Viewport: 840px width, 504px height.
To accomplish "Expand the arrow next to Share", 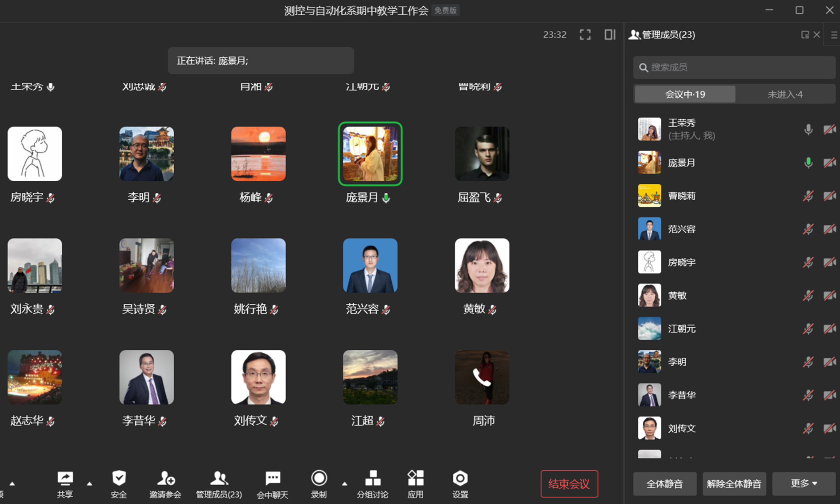I will click(x=89, y=484).
